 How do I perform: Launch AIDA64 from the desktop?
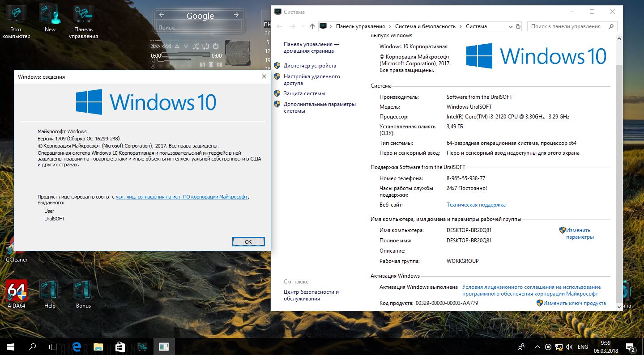coord(17,294)
